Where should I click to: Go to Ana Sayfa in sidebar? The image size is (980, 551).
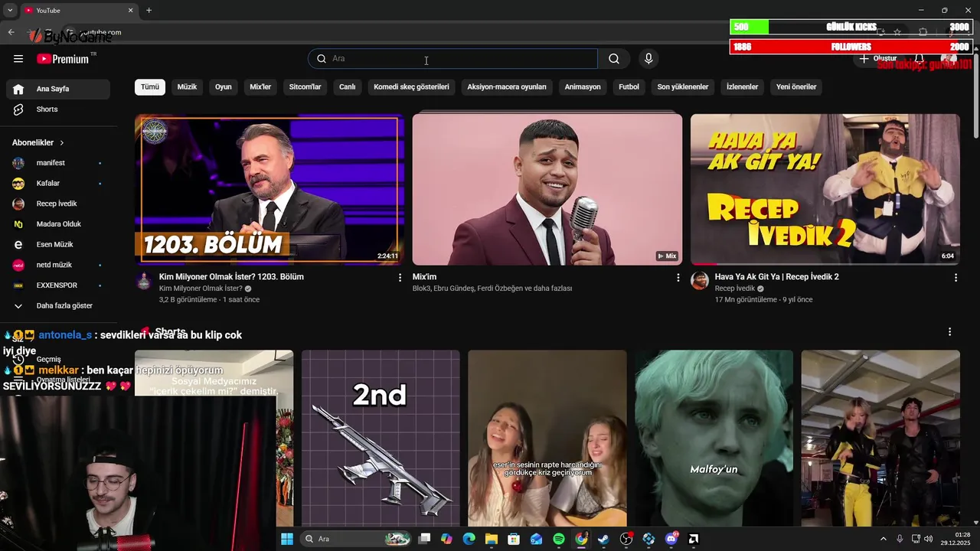point(58,89)
